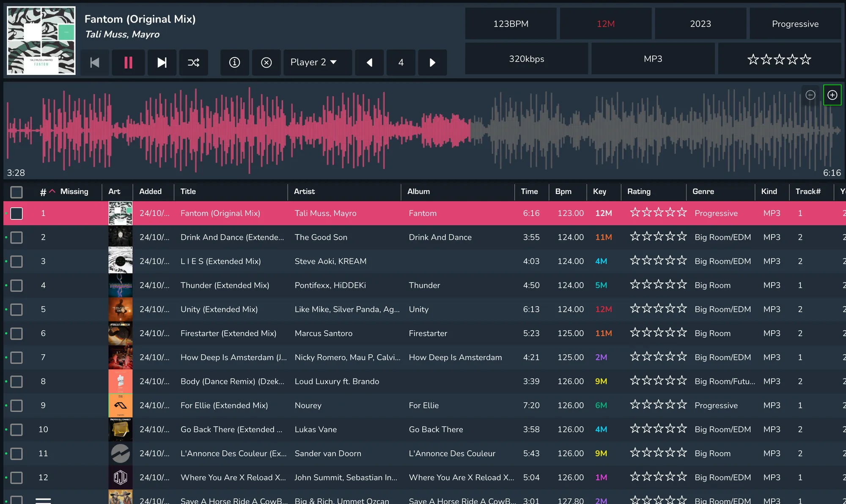Check the checkbox for Unity (Extended Mix)
The height and width of the screenshot is (504, 846).
(16, 310)
